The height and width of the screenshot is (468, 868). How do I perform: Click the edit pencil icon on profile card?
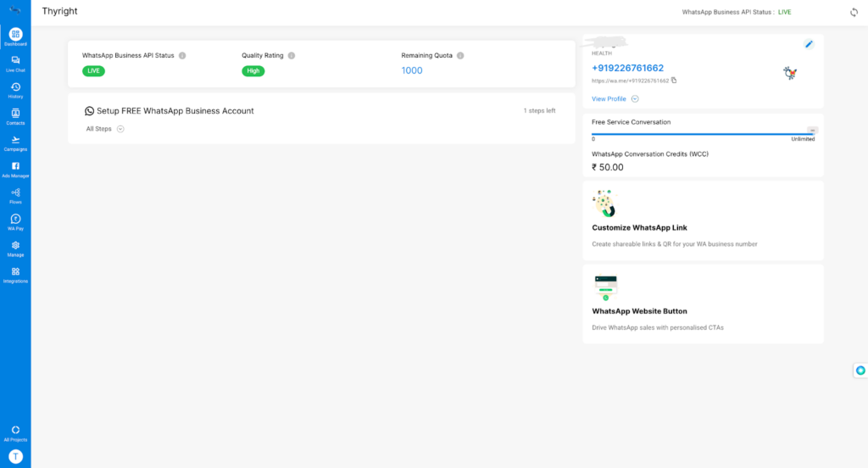tap(809, 44)
